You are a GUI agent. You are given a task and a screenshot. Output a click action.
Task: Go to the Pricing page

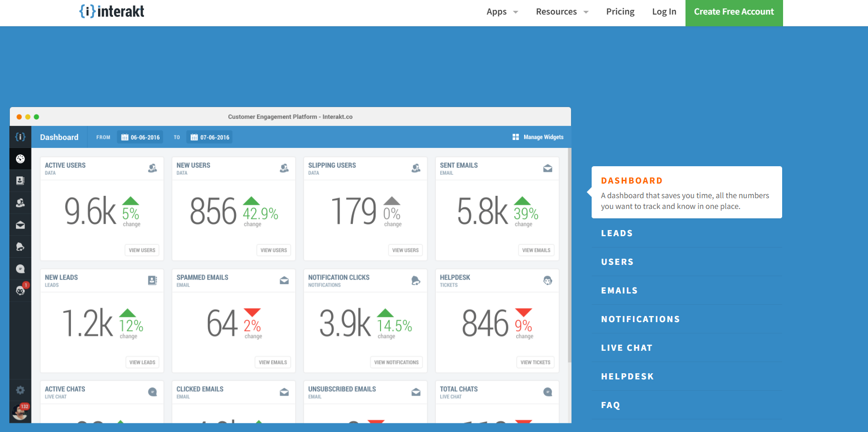[620, 12]
